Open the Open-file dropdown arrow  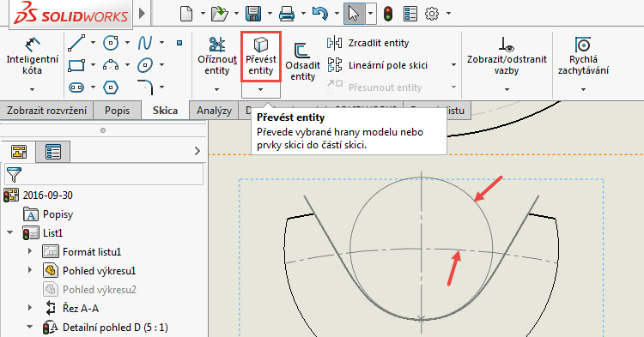coord(237,14)
